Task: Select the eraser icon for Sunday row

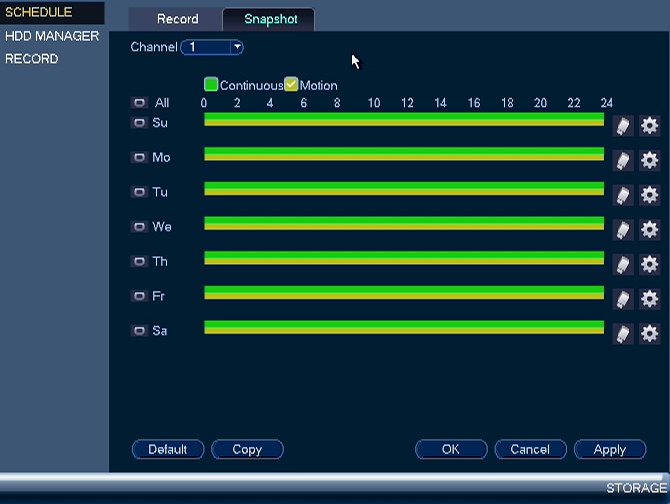Action: point(623,126)
